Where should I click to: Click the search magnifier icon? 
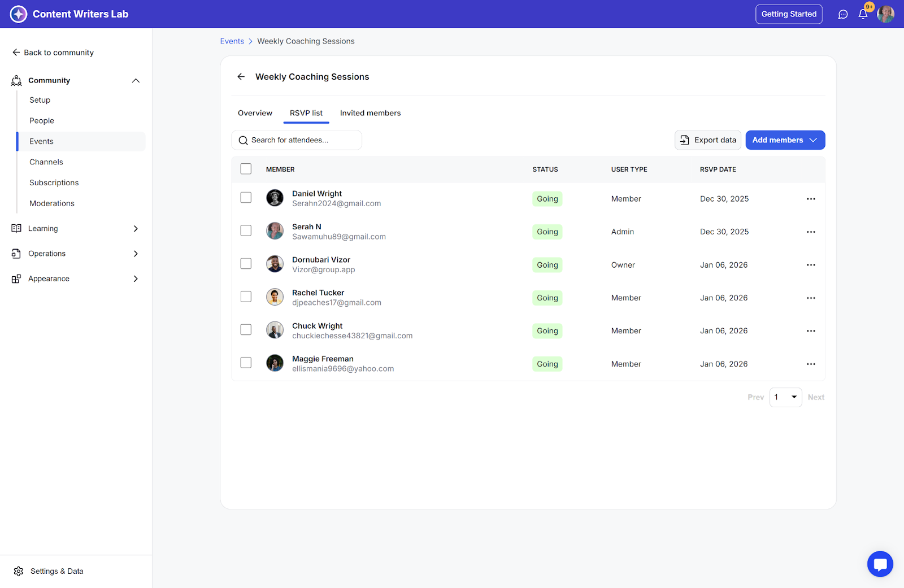pyautogui.click(x=244, y=141)
